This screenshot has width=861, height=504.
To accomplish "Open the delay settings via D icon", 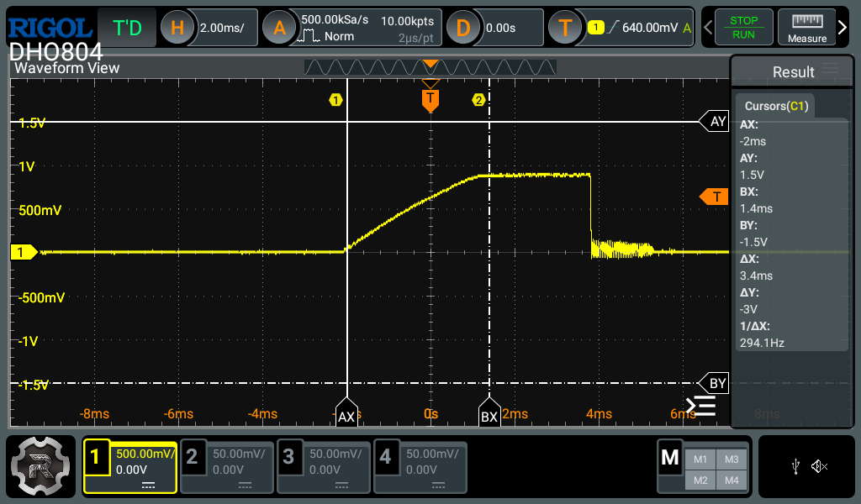I will coord(463,27).
